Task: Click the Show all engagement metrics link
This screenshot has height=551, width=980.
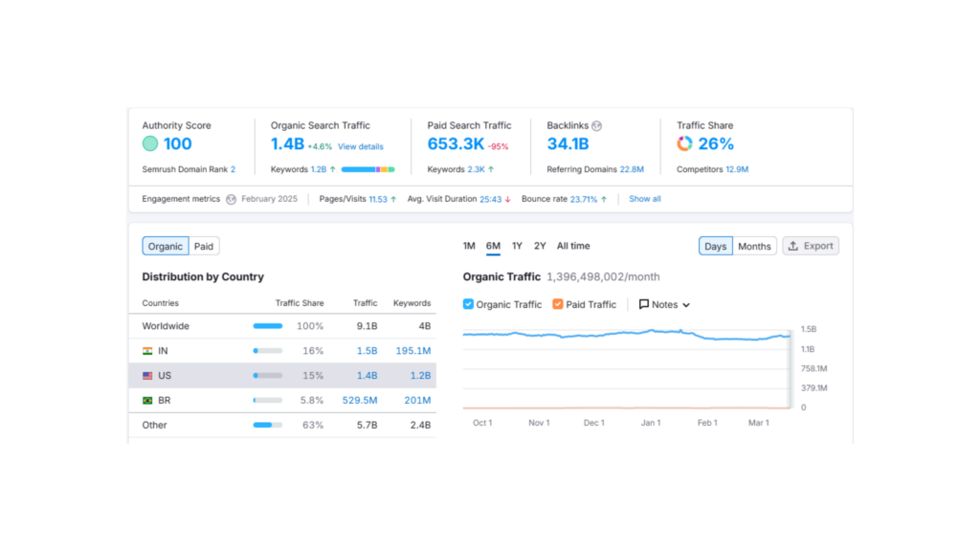Action: coord(645,199)
